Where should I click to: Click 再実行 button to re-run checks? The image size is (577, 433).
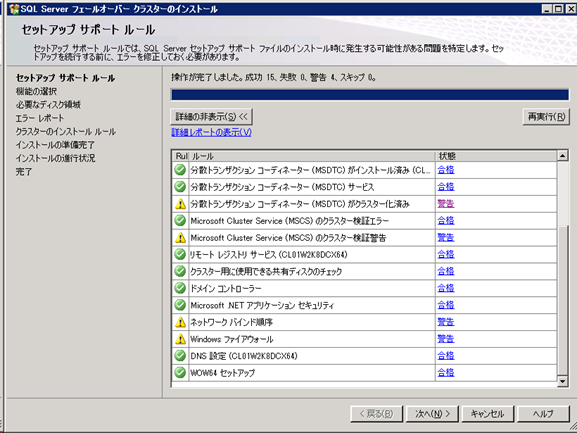coord(546,117)
